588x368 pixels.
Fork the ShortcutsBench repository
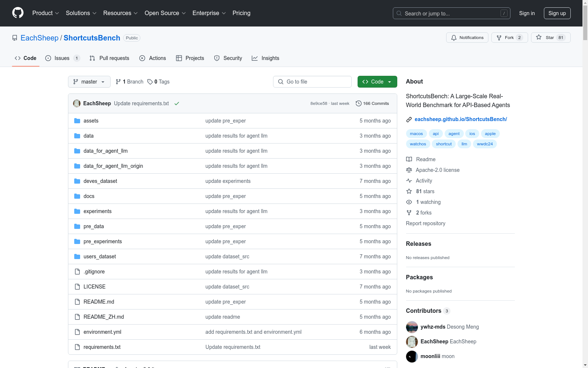click(x=509, y=38)
